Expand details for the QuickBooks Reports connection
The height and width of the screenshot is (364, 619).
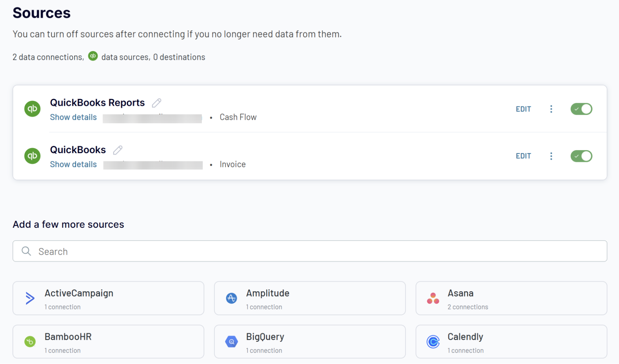click(x=73, y=117)
